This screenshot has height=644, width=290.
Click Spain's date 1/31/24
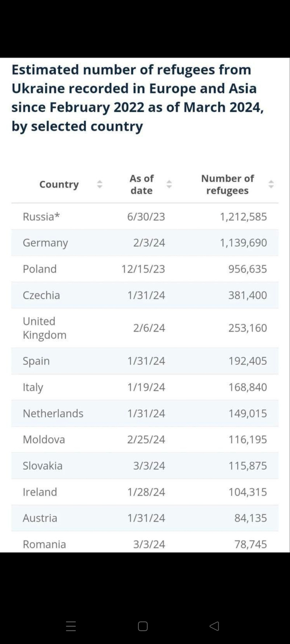click(146, 361)
